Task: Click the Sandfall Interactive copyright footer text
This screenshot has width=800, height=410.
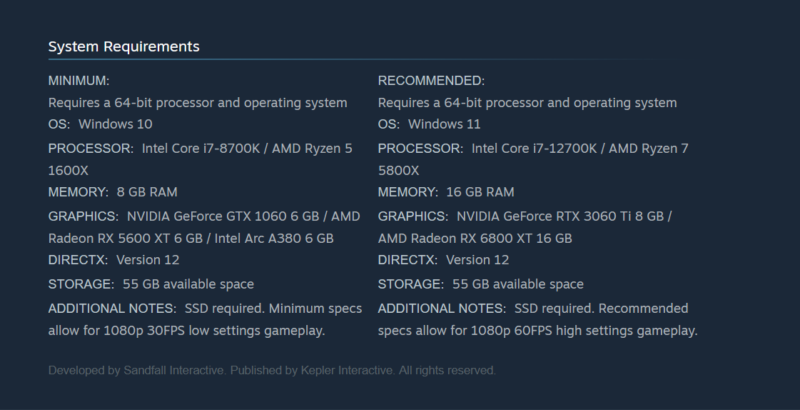Action: 271,370
